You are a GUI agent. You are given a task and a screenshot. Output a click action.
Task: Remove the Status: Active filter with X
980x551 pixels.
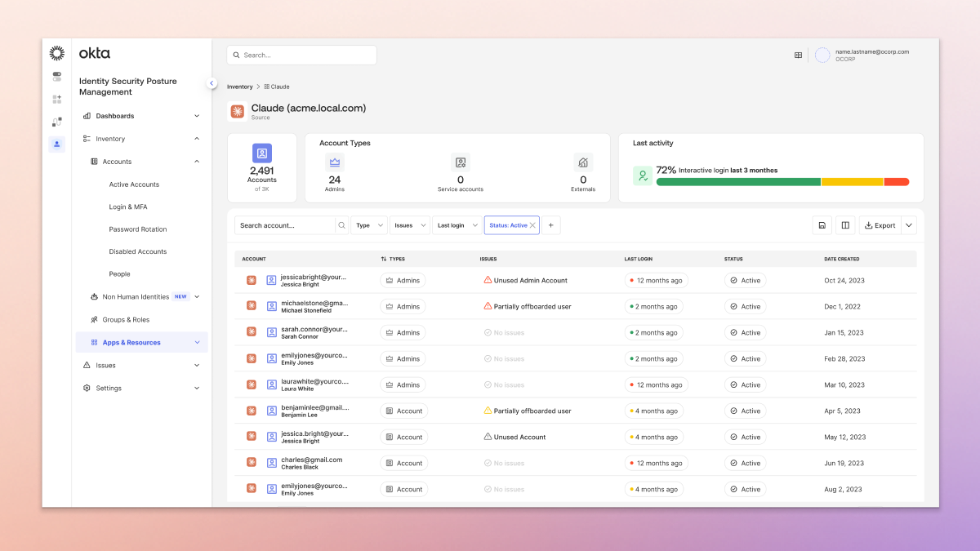(x=533, y=225)
